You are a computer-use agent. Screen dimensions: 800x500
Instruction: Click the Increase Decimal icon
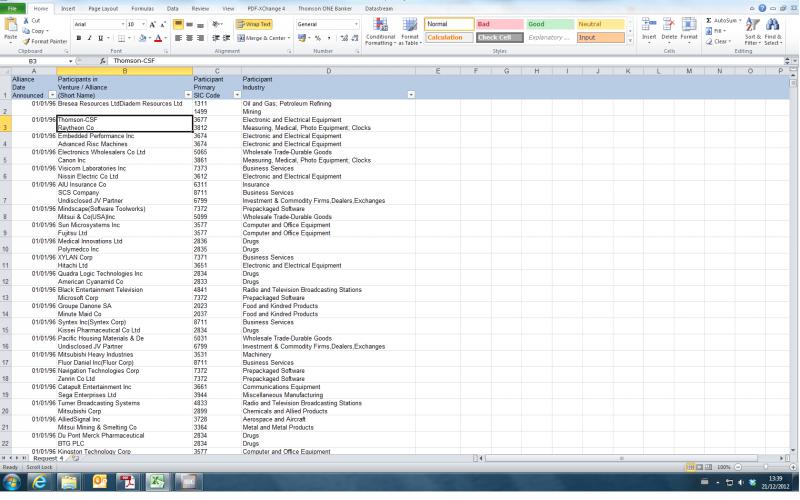point(344,38)
